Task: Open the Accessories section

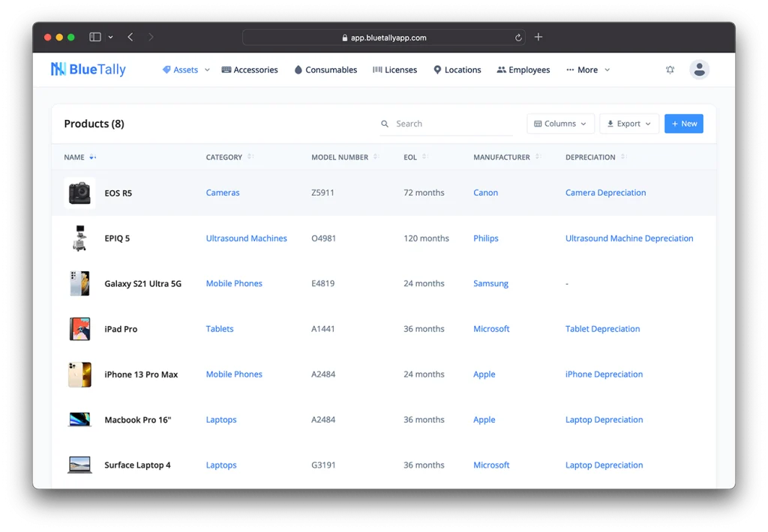Action: [x=250, y=70]
